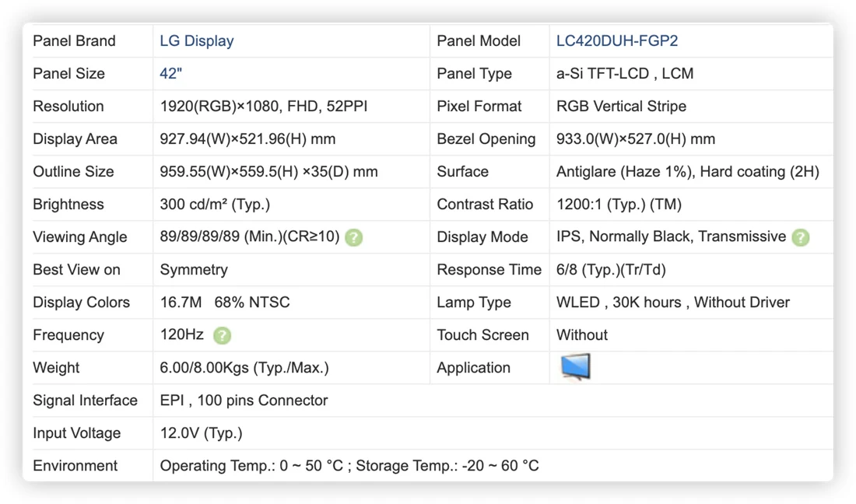Click the display area 927.94(W)×521.96(H) mm
This screenshot has height=504, width=856.
click(247, 139)
